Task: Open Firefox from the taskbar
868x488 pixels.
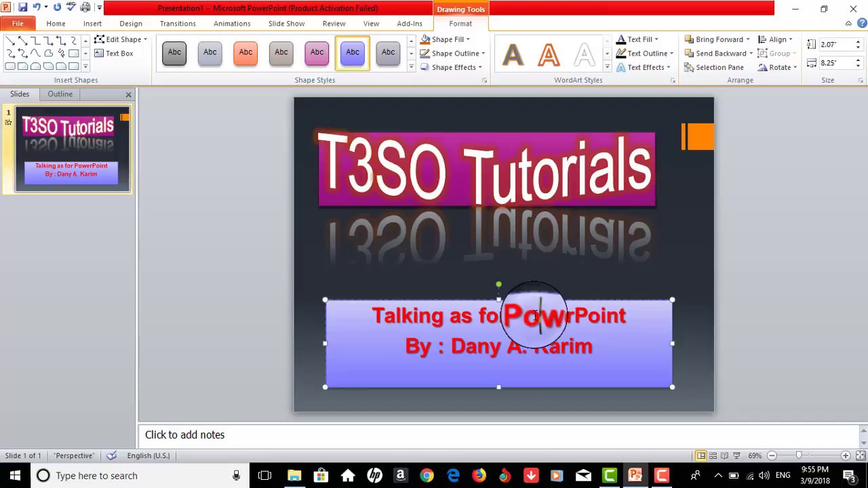Action: (x=479, y=475)
